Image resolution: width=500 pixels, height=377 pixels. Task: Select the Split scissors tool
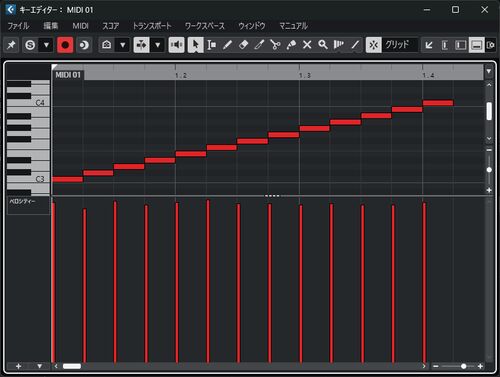[275, 45]
